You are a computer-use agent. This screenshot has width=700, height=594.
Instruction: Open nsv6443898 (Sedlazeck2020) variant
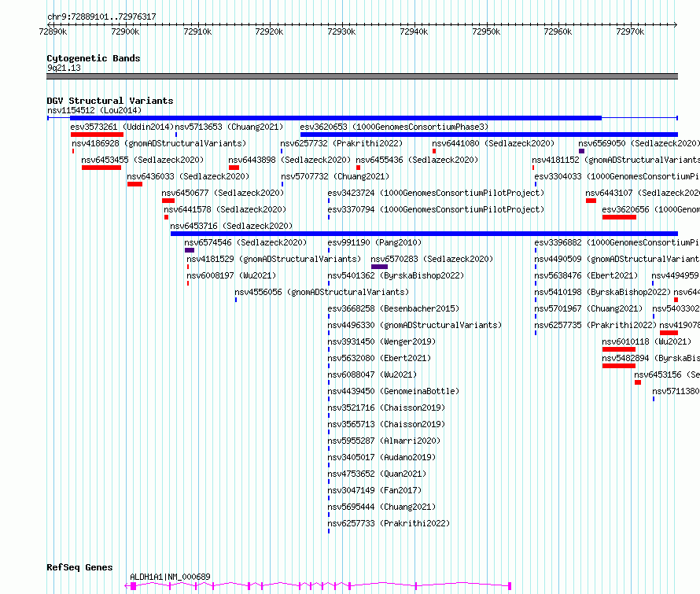289,160
